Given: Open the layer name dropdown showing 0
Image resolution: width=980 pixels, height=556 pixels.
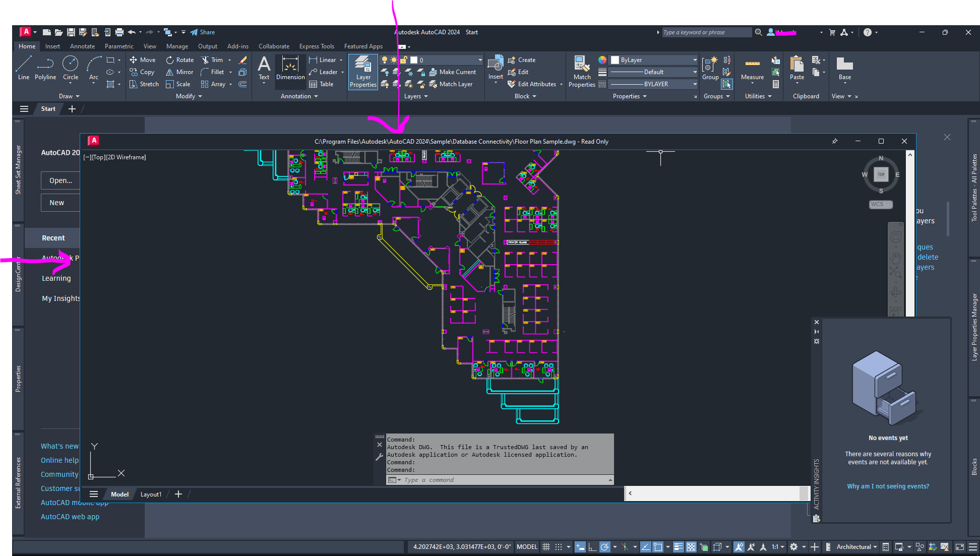Looking at the screenshot, I should pyautogui.click(x=432, y=60).
